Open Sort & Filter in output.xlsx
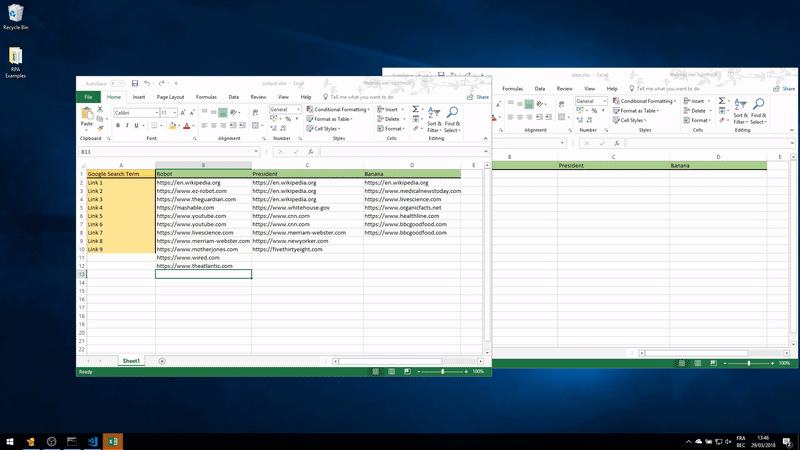 [x=434, y=119]
